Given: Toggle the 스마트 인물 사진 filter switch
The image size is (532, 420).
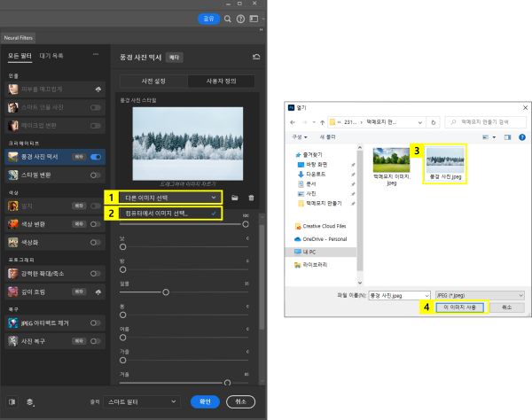Looking at the screenshot, I should (x=96, y=107).
